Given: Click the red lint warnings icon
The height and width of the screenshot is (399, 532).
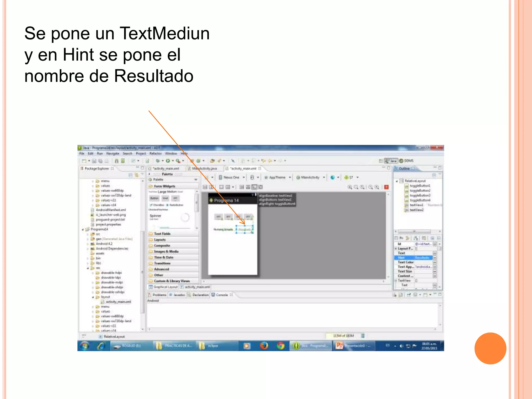Looking at the screenshot, I should 386,187.
